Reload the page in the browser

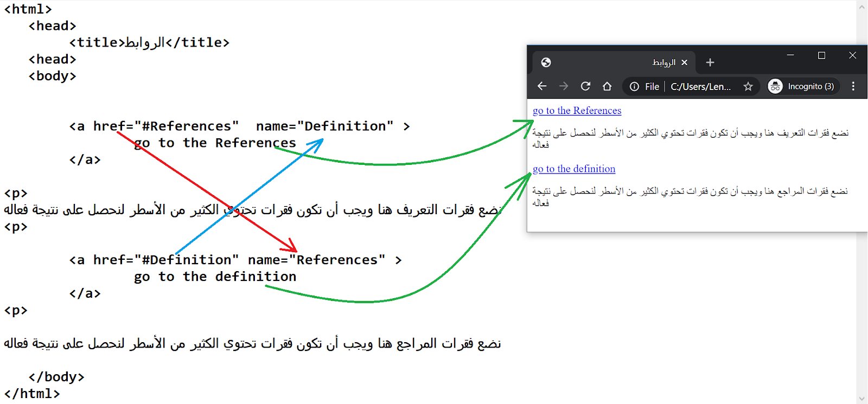coord(585,86)
